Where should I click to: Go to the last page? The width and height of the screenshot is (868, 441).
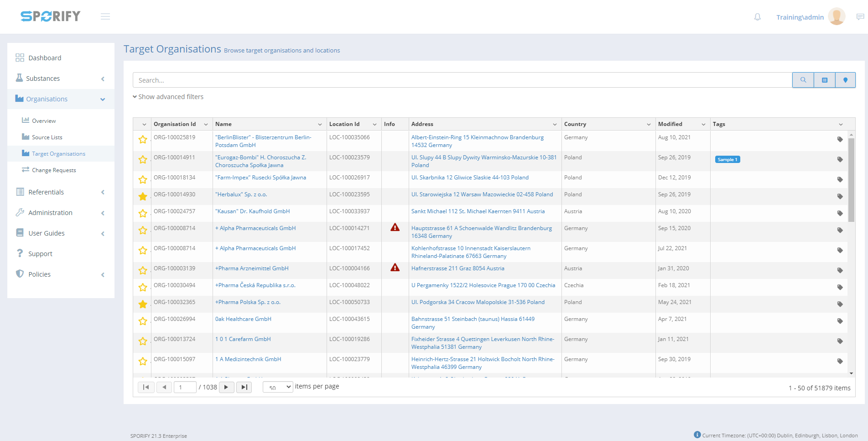244,387
